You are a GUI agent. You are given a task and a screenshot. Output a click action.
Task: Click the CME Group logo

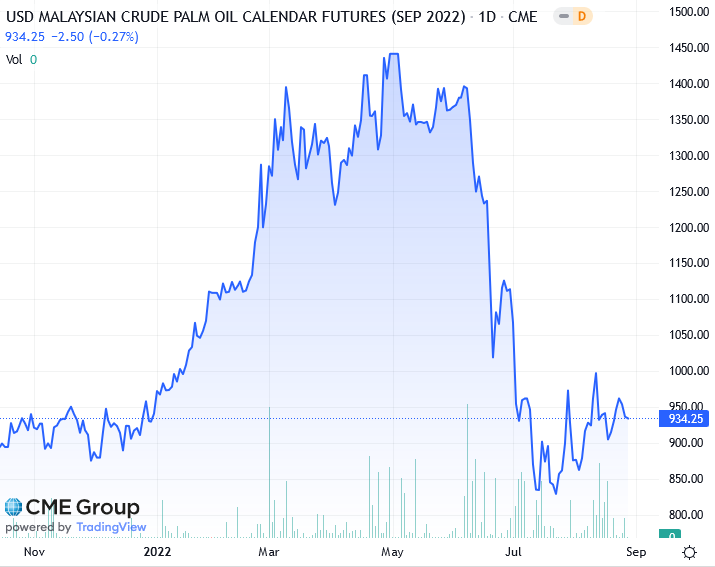pyautogui.click(x=72, y=508)
